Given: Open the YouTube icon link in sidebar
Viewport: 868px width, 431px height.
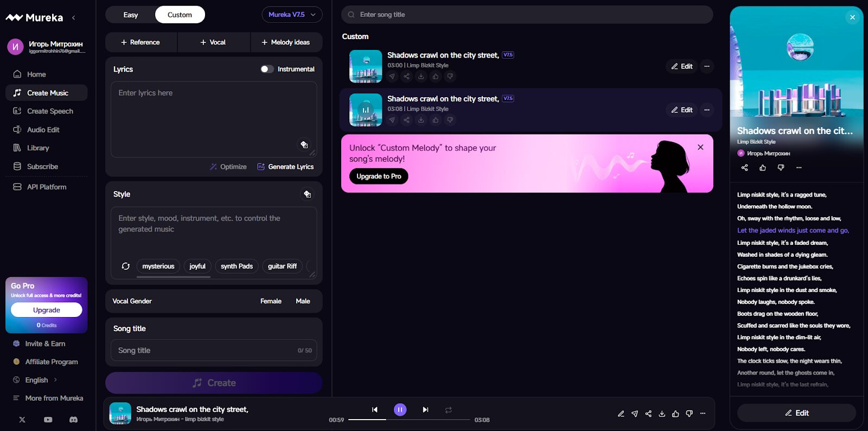Looking at the screenshot, I should [48, 420].
